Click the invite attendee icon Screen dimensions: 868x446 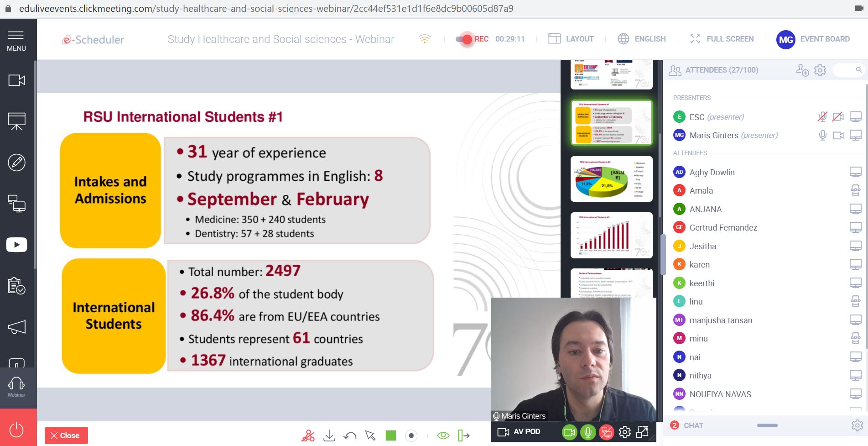802,70
